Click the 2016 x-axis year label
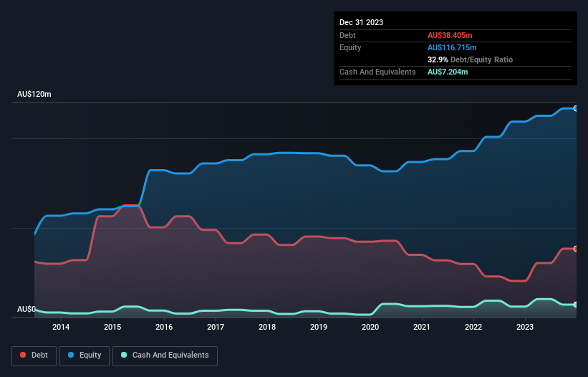The image size is (588, 377). (164, 327)
